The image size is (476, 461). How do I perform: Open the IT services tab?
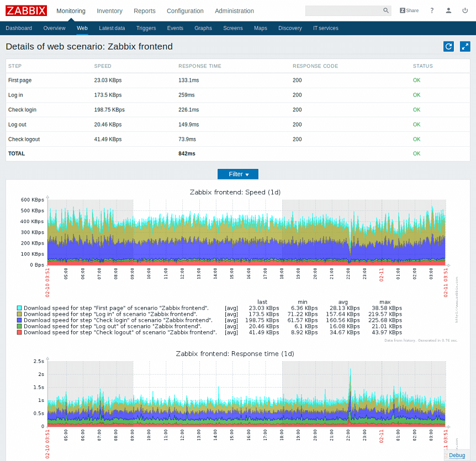(325, 28)
